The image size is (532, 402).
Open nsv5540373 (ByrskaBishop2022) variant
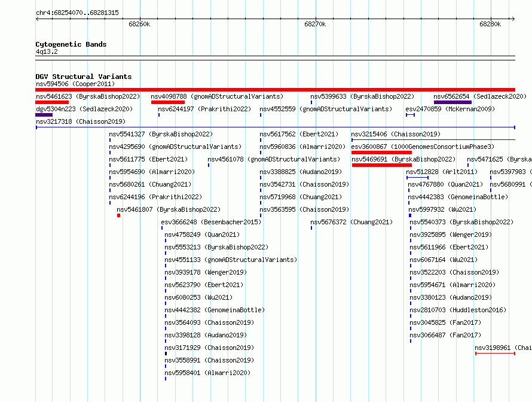click(x=461, y=222)
